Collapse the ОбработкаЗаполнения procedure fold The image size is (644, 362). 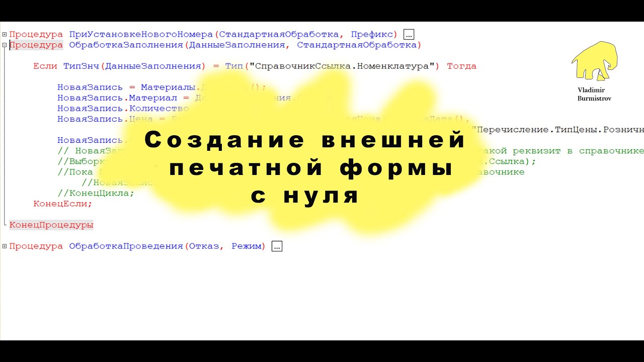(x=5, y=45)
